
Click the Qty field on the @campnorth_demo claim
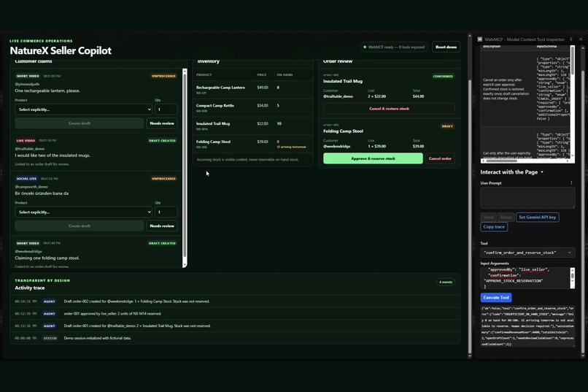166,212
